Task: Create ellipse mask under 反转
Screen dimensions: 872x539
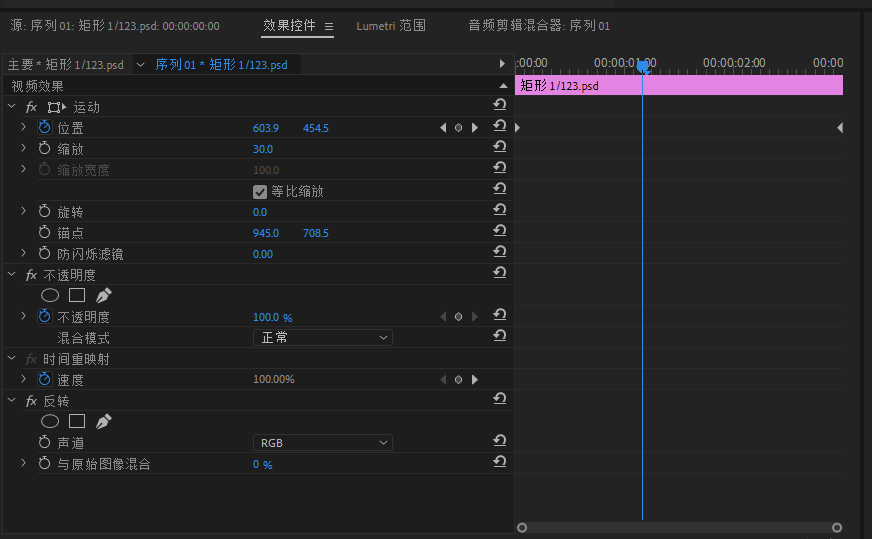Action: [50, 421]
